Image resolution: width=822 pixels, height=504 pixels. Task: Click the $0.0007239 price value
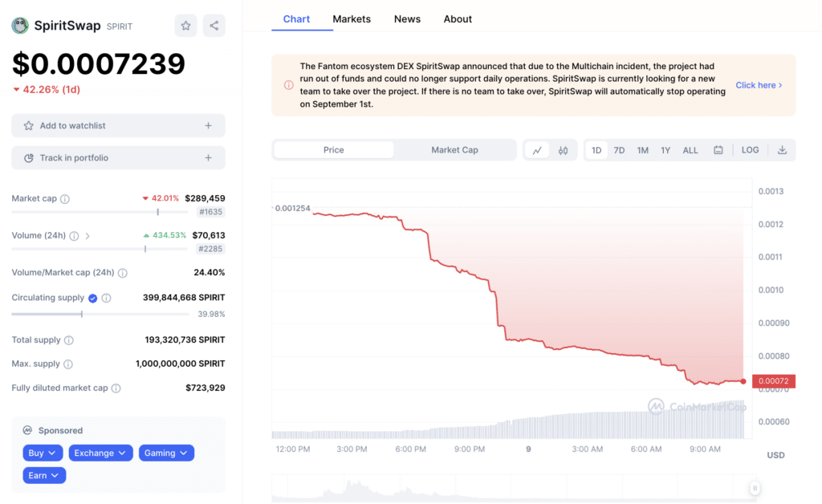pyautogui.click(x=99, y=64)
